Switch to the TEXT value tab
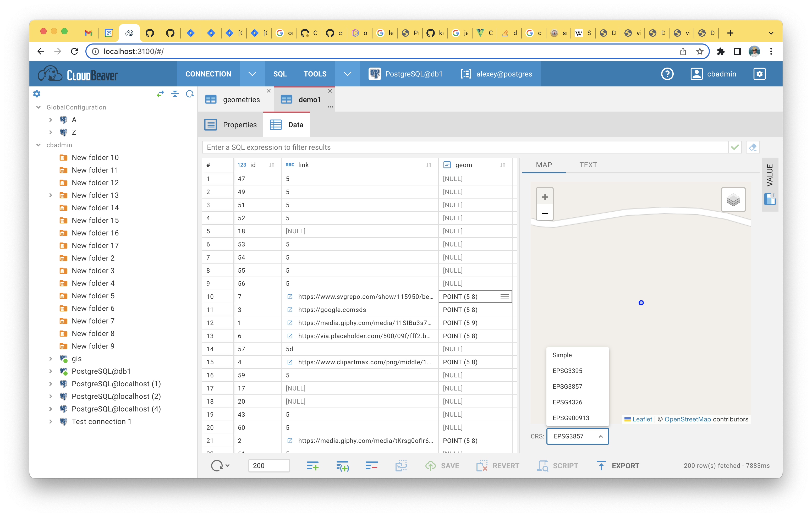The height and width of the screenshot is (517, 812). click(x=588, y=165)
